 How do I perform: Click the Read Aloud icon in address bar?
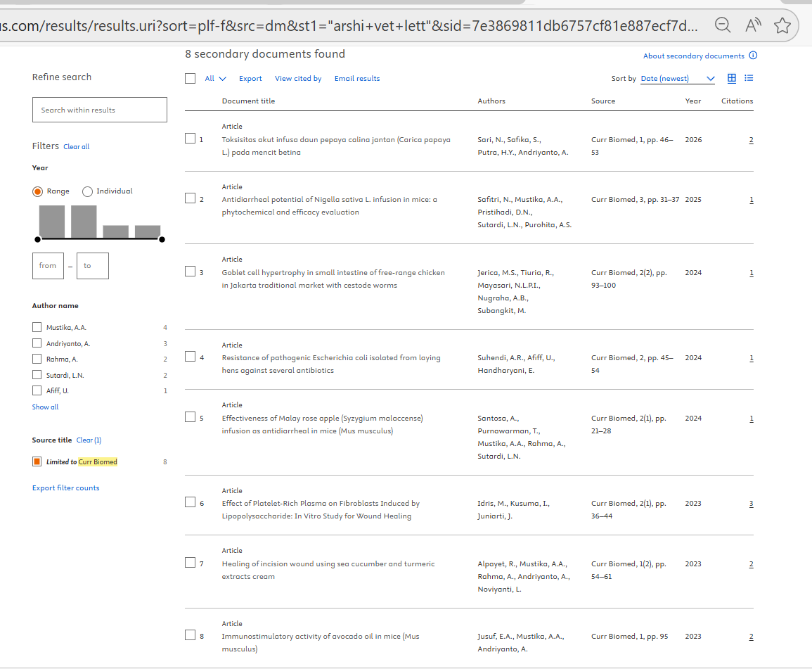click(x=753, y=25)
